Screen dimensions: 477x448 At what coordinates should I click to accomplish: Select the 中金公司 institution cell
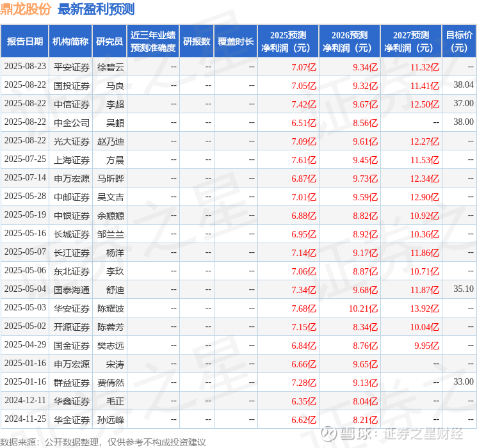[x=72, y=123]
